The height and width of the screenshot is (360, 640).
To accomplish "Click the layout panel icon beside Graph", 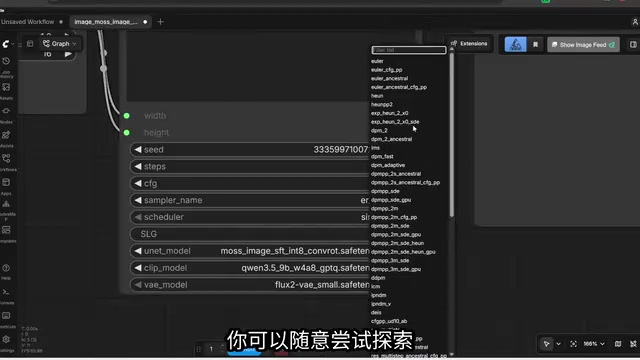I will [x=30, y=44].
